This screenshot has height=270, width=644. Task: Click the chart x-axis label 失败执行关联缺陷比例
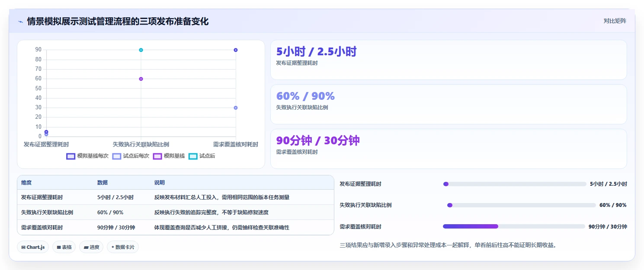point(141,144)
